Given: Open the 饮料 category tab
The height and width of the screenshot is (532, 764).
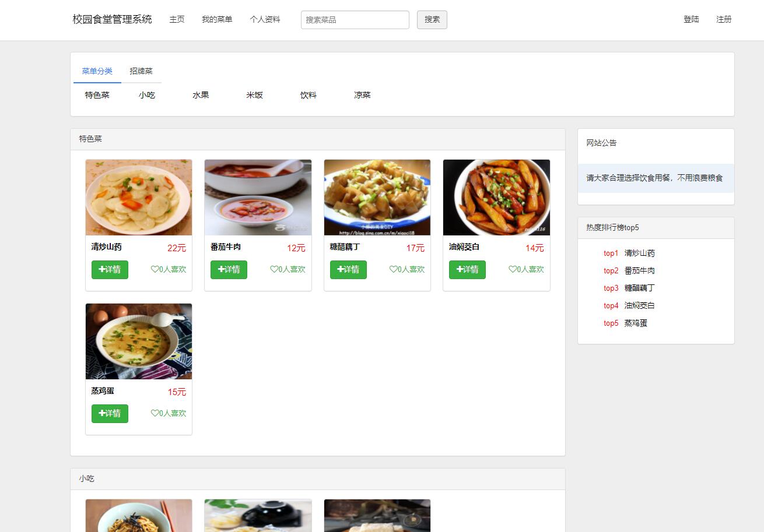Looking at the screenshot, I should point(308,95).
